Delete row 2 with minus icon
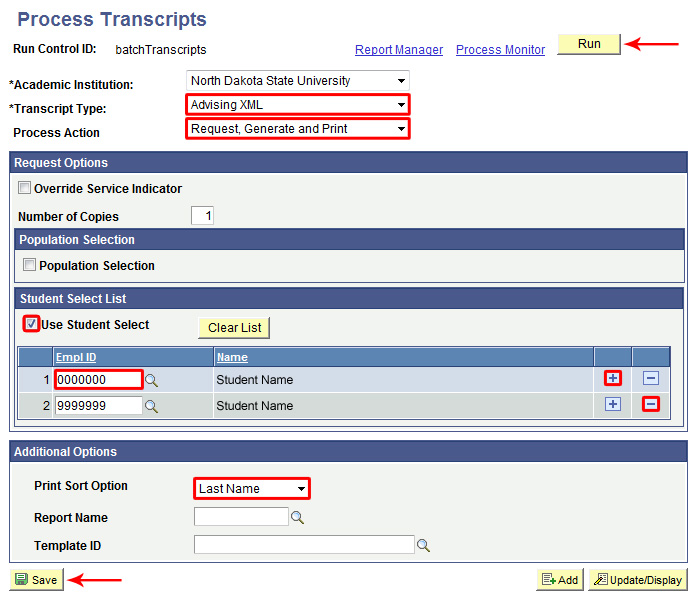The image size is (698, 600). [x=651, y=404]
